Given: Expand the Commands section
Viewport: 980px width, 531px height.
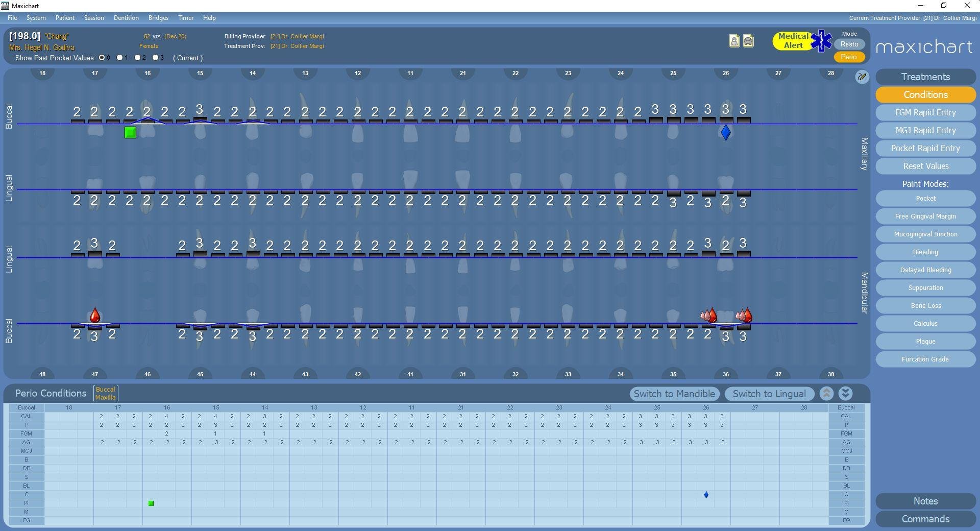Looking at the screenshot, I should pyautogui.click(x=925, y=519).
